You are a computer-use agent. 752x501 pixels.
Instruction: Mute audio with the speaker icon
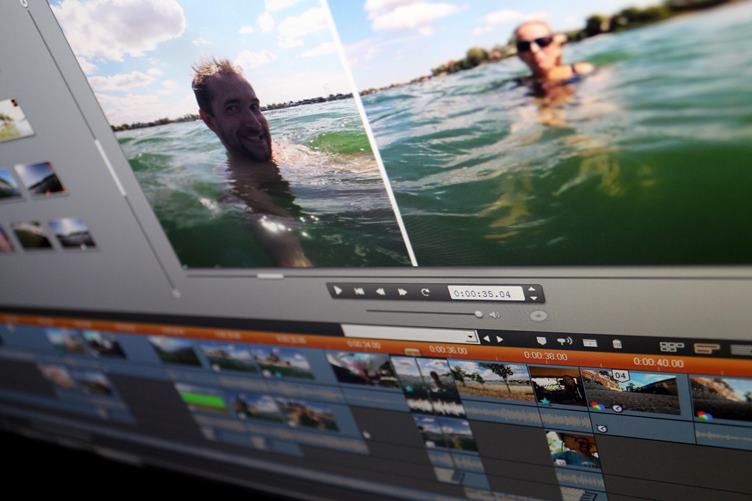click(494, 315)
